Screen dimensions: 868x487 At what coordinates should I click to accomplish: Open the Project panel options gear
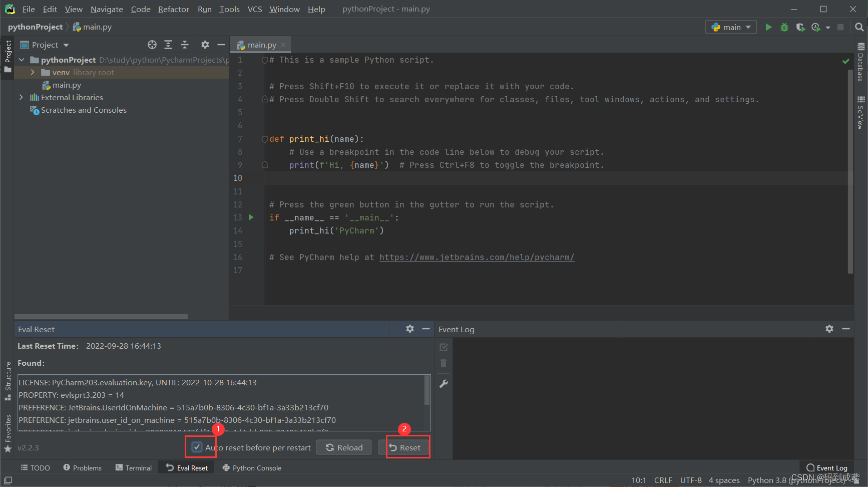[x=205, y=45]
